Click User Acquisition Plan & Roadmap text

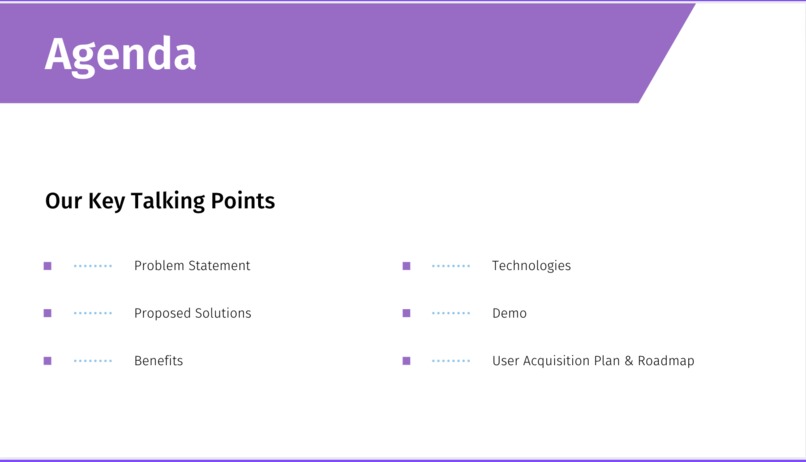pyautogui.click(x=593, y=361)
